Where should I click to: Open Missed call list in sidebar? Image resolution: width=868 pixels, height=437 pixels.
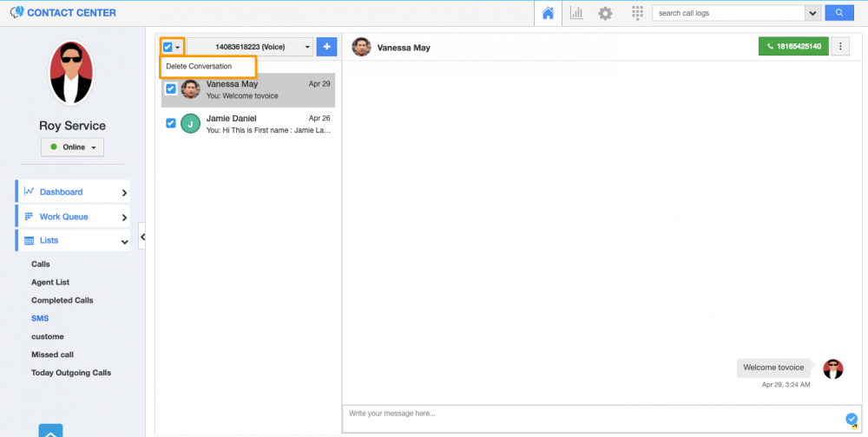tap(52, 355)
